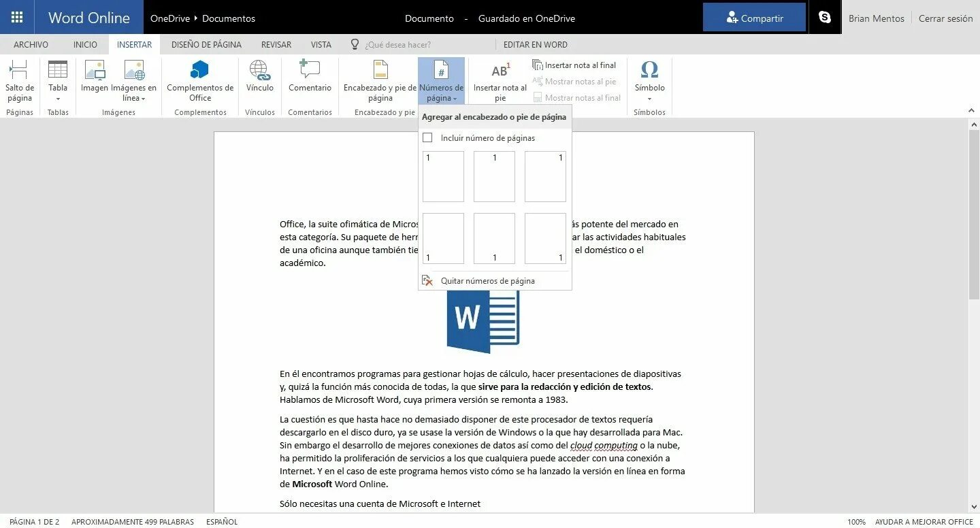Open Complementos de Office add-ins
The width and height of the screenshot is (980, 528).
click(x=200, y=81)
